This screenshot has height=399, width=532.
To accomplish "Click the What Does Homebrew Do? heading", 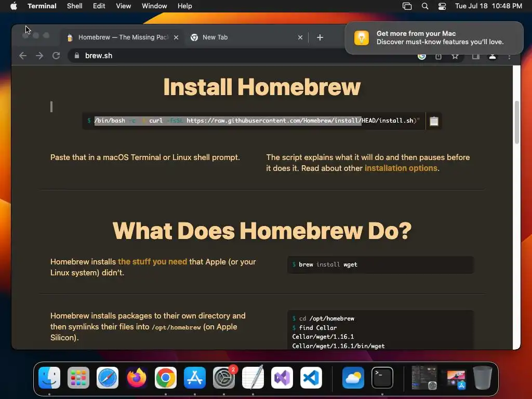I will tap(262, 231).
